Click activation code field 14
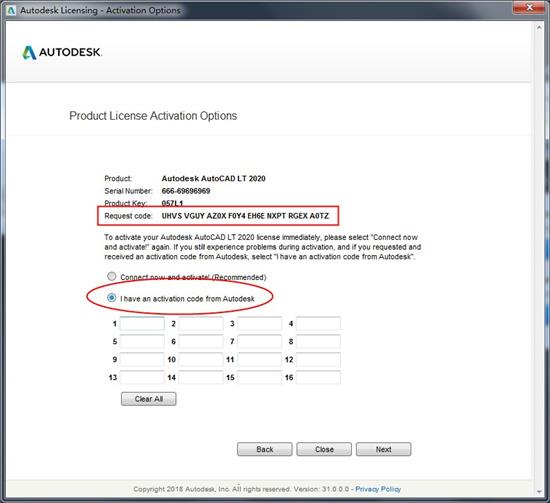 pyautogui.click(x=201, y=377)
